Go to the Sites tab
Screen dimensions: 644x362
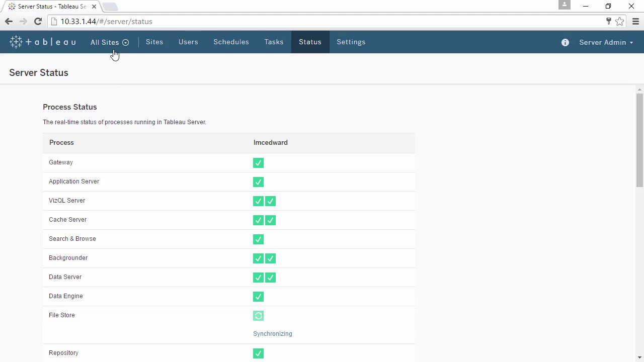click(x=154, y=42)
